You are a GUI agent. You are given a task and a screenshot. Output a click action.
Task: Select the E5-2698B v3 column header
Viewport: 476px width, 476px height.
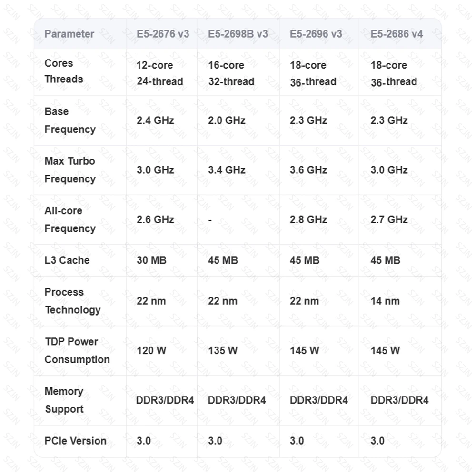pos(238,34)
